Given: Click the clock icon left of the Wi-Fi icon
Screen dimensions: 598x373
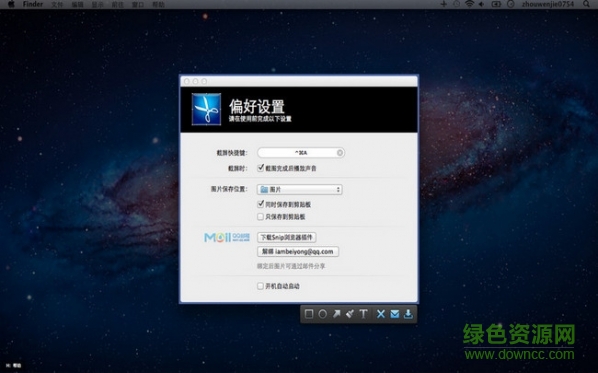Looking at the screenshot, I should [457, 4].
